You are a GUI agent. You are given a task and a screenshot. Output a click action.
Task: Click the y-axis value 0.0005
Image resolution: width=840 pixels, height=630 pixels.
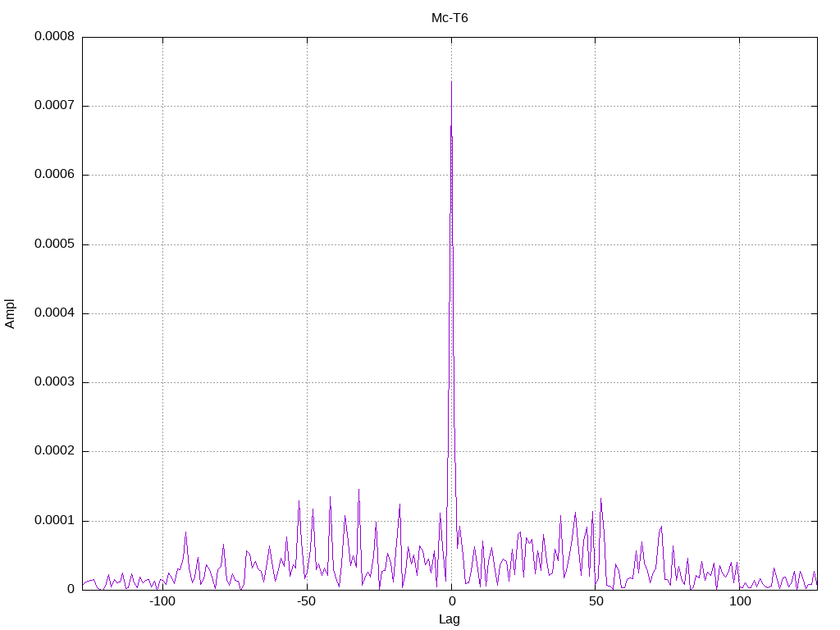click(55, 244)
